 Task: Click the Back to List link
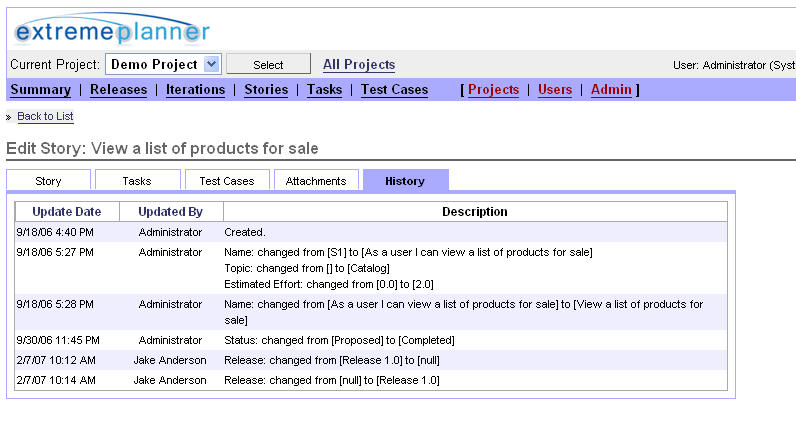point(45,117)
